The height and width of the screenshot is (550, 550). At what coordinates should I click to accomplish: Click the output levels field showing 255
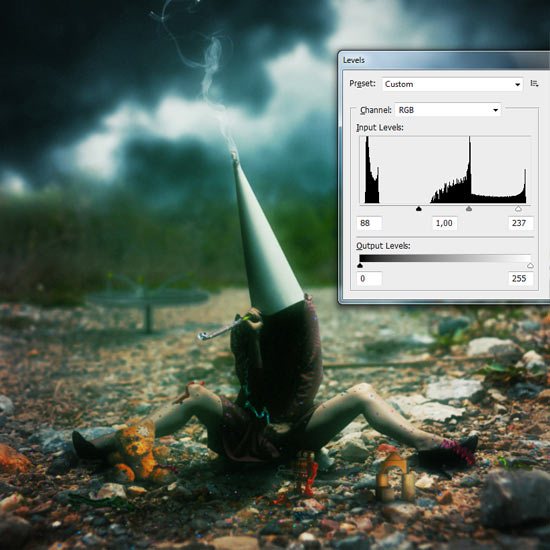click(x=521, y=279)
